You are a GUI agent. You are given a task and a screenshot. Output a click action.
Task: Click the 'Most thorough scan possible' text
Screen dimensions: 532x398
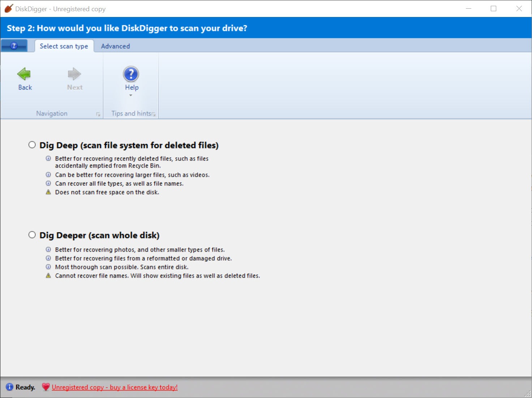(x=122, y=267)
